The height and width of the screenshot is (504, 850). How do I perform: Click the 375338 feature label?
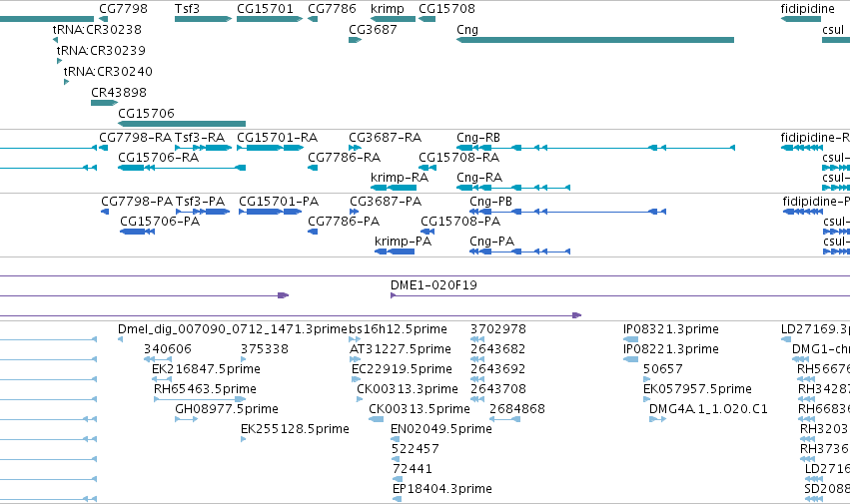tap(265, 349)
